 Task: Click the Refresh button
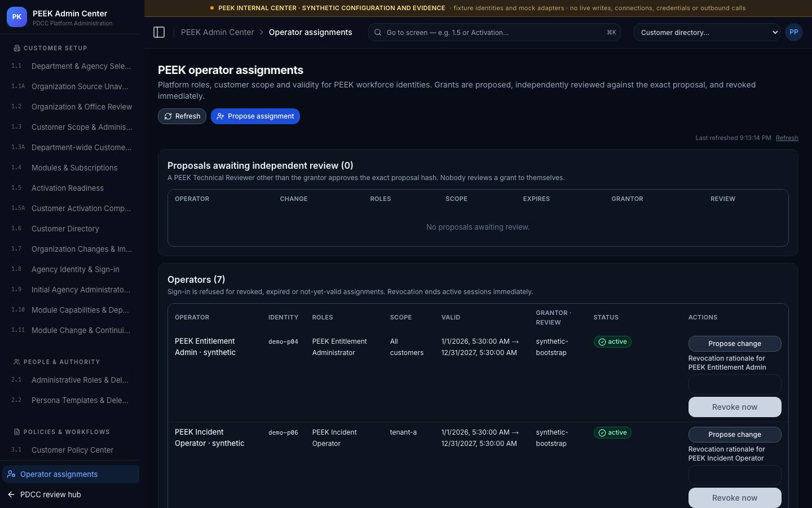point(182,116)
